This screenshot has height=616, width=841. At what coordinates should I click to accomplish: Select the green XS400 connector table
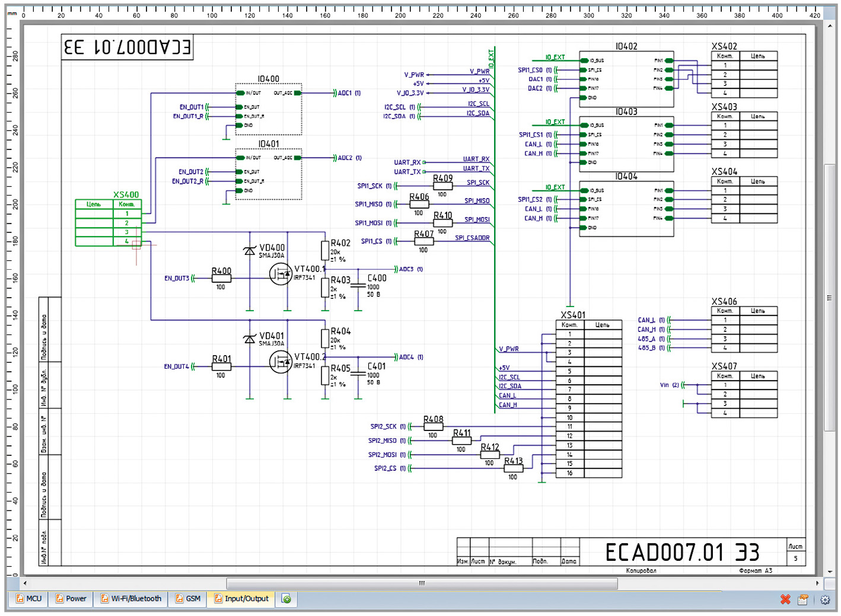pos(108,223)
